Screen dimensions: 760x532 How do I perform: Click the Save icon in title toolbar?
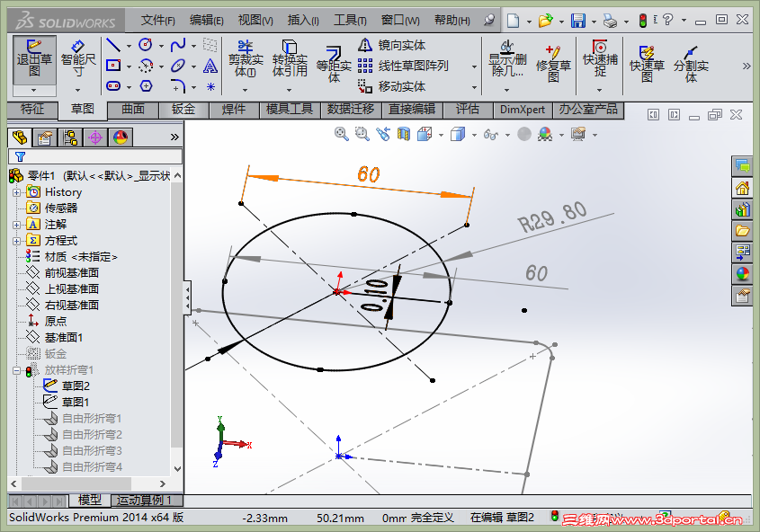[577, 21]
